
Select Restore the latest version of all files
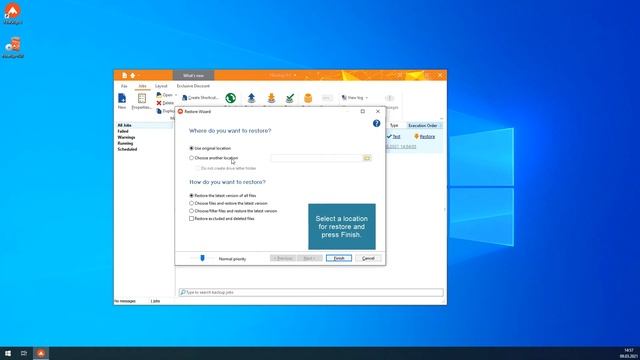[191, 196]
